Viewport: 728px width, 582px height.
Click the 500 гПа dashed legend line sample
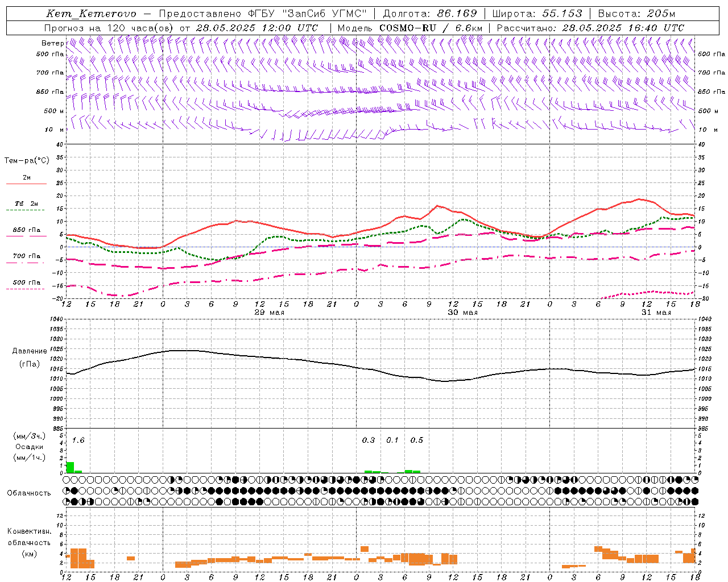26,289
